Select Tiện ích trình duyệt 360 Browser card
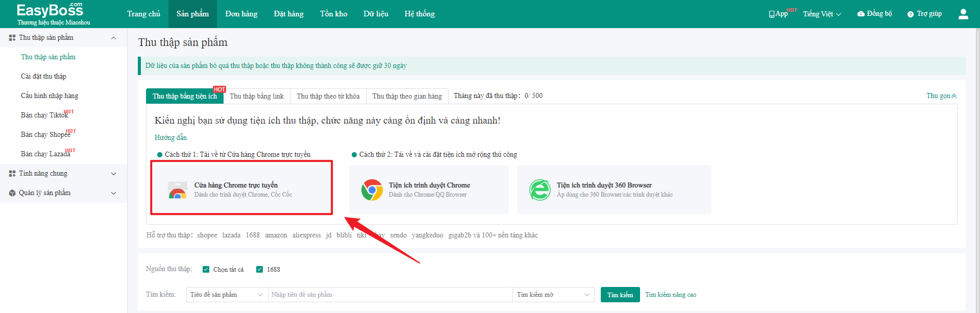980x313 pixels. [614, 189]
